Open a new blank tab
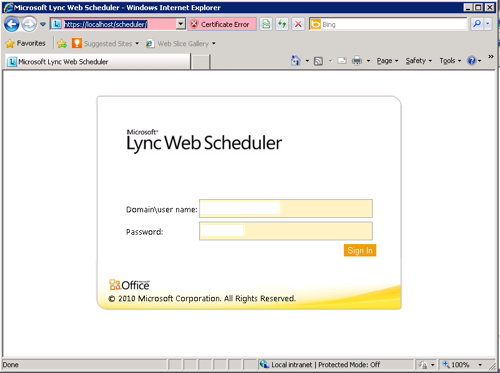Viewport: 500px width, 373px height. tap(200, 62)
